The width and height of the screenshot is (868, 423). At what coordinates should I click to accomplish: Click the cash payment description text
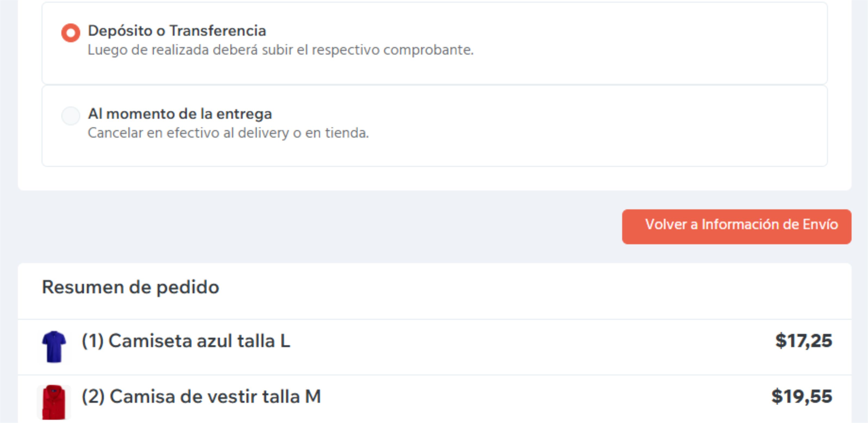tap(229, 134)
